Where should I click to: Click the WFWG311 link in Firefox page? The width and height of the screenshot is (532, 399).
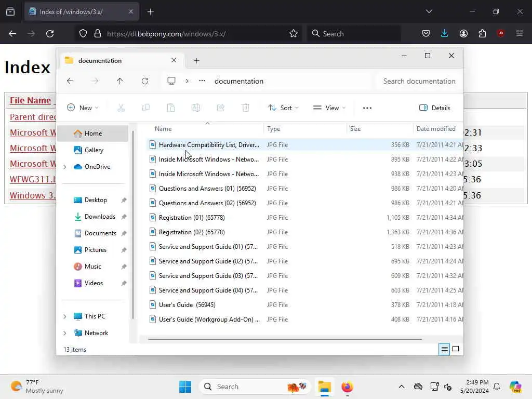[x=33, y=179]
